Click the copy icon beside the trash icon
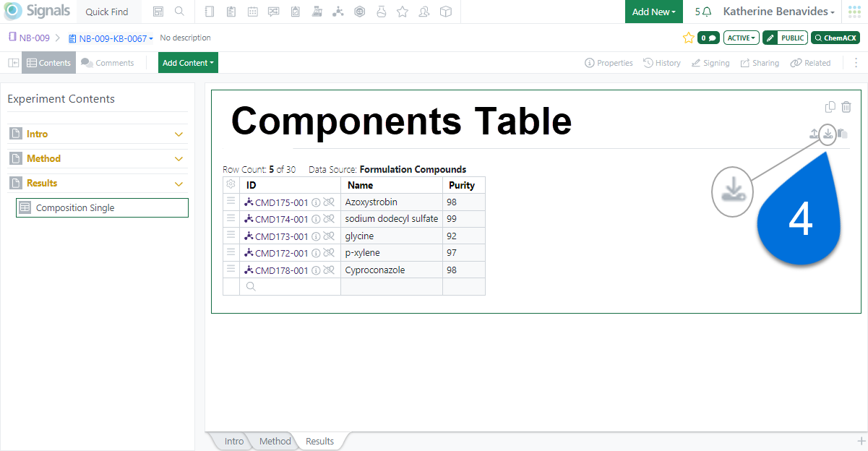The width and height of the screenshot is (868, 451). click(830, 107)
